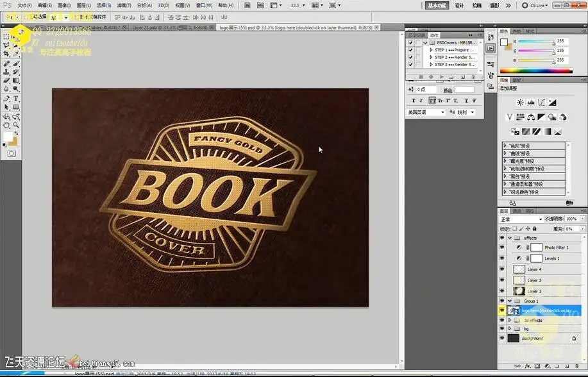This screenshot has height=377, width=588.
Task: Expand the STEP 1 Prepare action
Action: (431, 50)
